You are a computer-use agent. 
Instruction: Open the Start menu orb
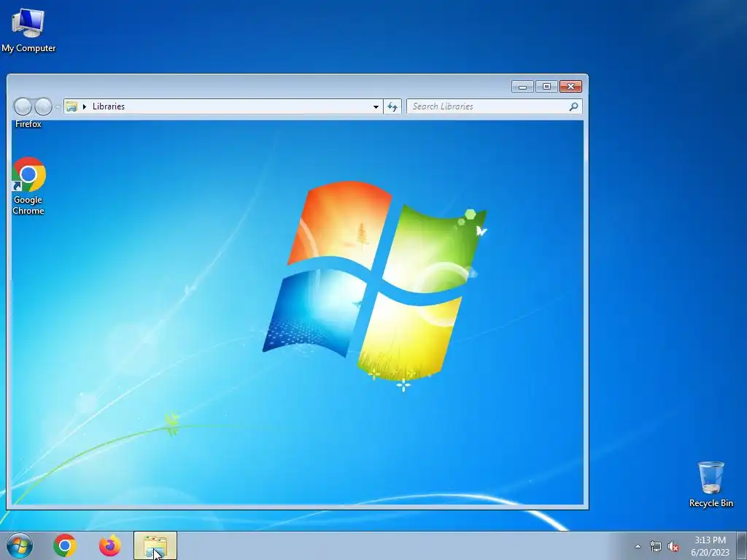click(20, 545)
